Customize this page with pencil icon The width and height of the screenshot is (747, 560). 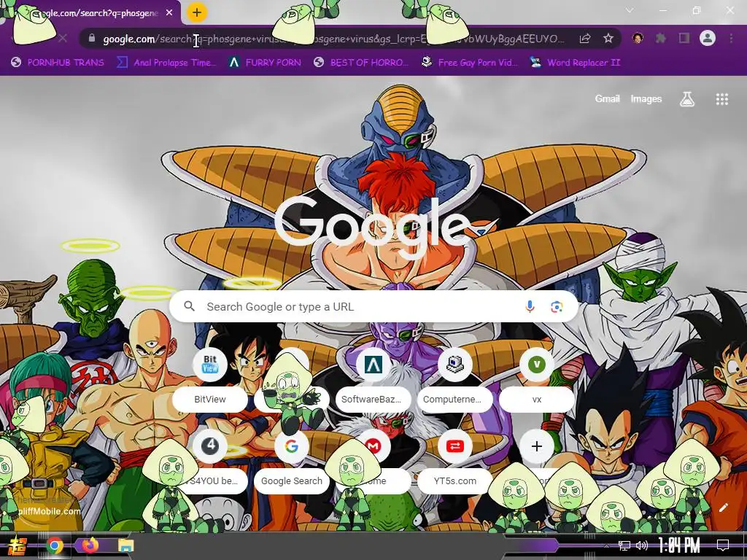(724, 507)
